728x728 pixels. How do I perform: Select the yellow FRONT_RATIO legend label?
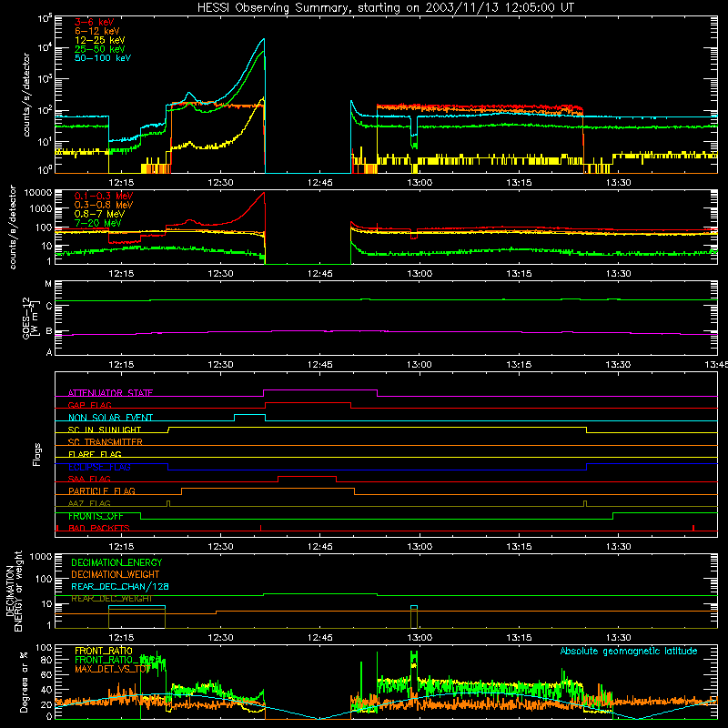tap(104, 652)
